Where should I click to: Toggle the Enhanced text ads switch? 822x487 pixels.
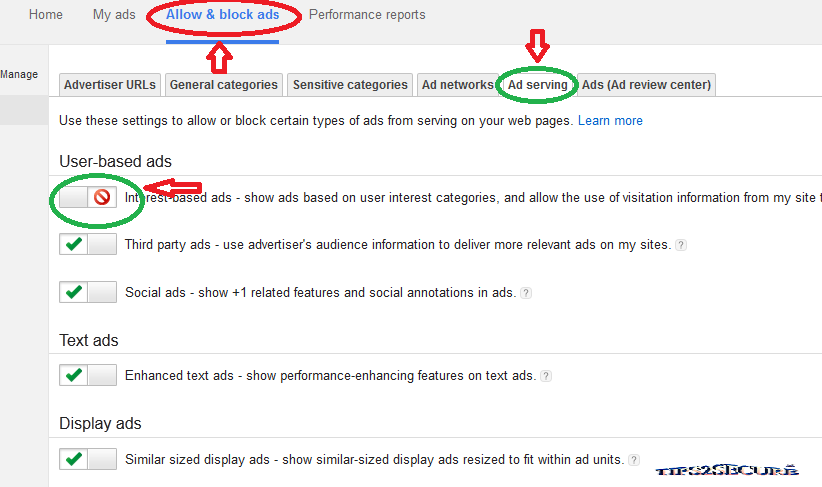88,375
